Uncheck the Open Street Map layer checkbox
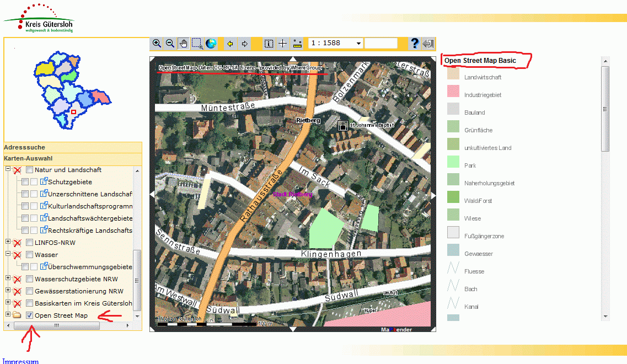The height and width of the screenshot is (364, 627). pos(30,315)
